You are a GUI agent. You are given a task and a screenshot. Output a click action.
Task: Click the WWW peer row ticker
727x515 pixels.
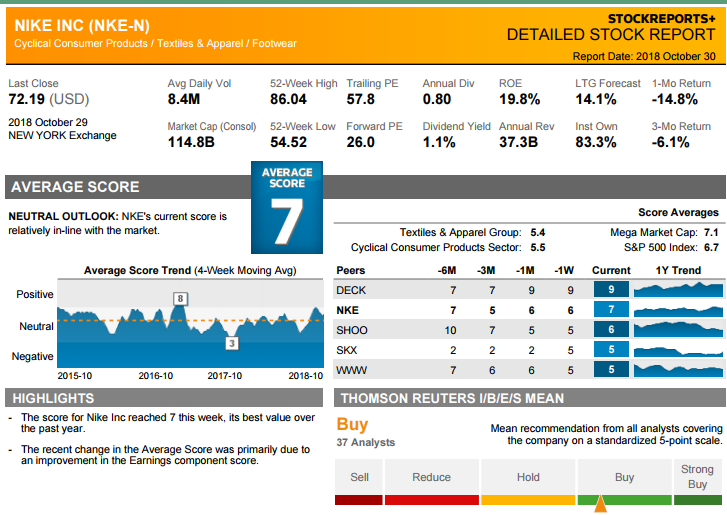(351, 370)
